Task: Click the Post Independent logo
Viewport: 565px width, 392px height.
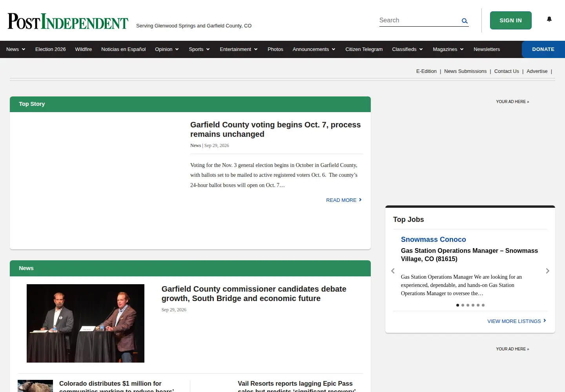Action: pos(68,21)
